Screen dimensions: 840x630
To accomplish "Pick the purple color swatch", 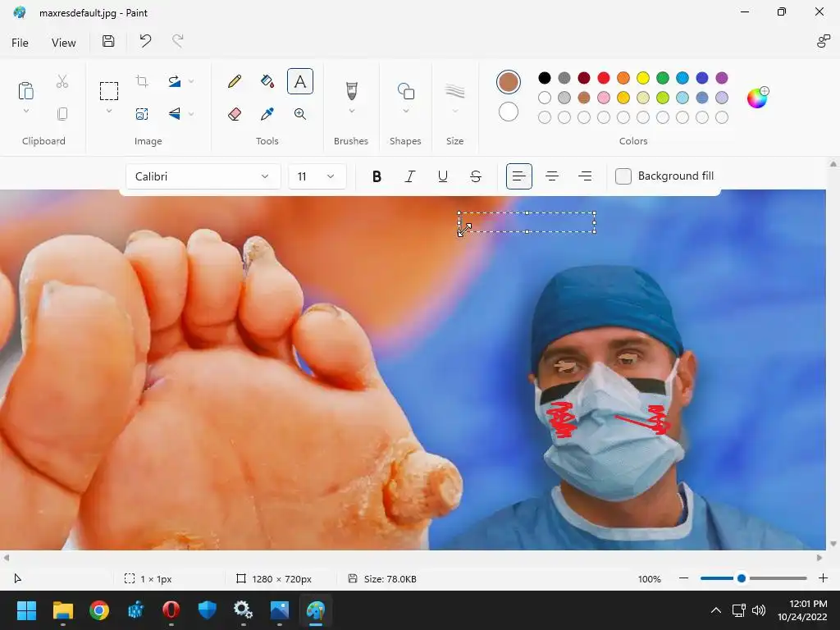I will tap(722, 78).
